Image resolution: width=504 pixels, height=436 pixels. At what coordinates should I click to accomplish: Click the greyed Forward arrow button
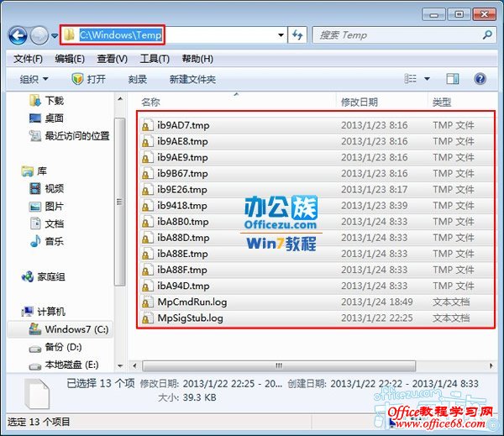click(x=39, y=35)
